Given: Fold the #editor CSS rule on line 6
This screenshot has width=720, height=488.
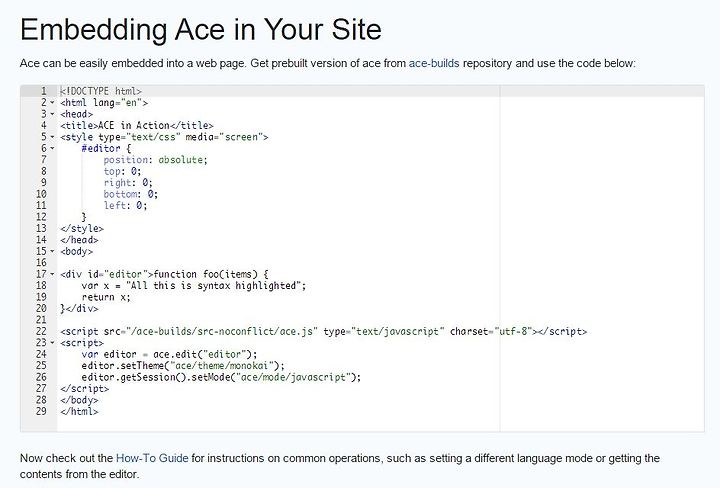Looking at the screenshot, I should coord(52,149).
